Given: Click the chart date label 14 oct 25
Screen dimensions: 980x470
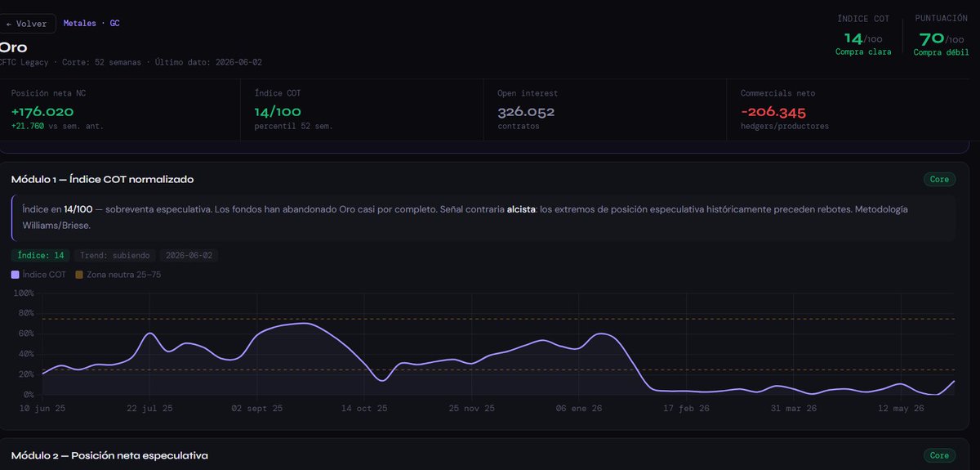Looking at the screenshot, I should (364, 408).
